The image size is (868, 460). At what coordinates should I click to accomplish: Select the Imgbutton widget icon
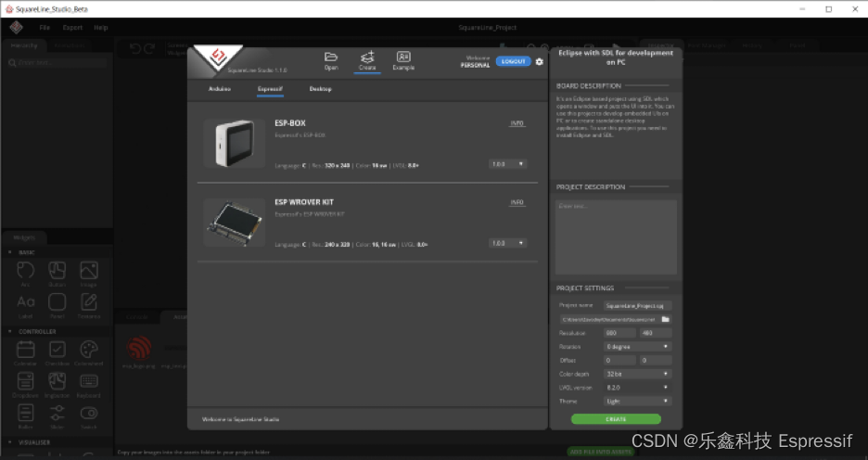point(57,381)
